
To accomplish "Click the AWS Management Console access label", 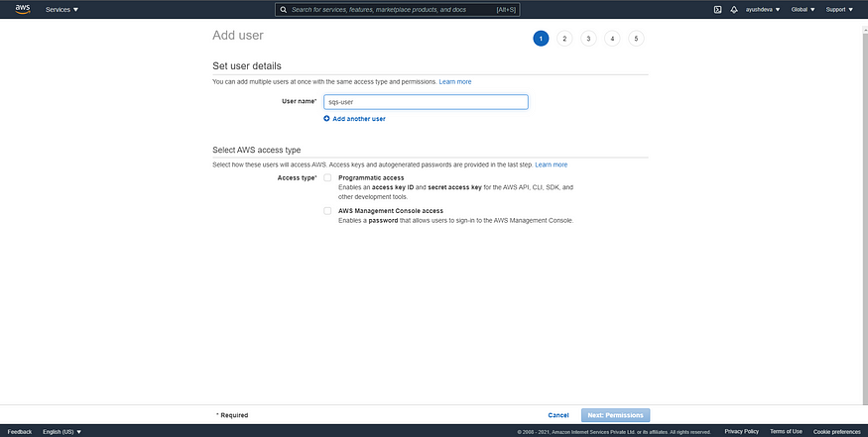I will [x=391, y=211].
